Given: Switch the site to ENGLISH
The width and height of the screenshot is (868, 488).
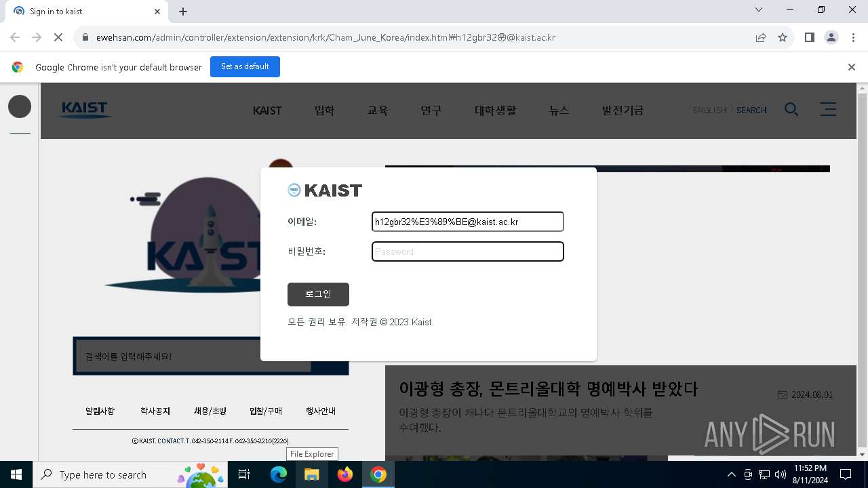Looking at the screenshot, I should click(x=710, y=110).
